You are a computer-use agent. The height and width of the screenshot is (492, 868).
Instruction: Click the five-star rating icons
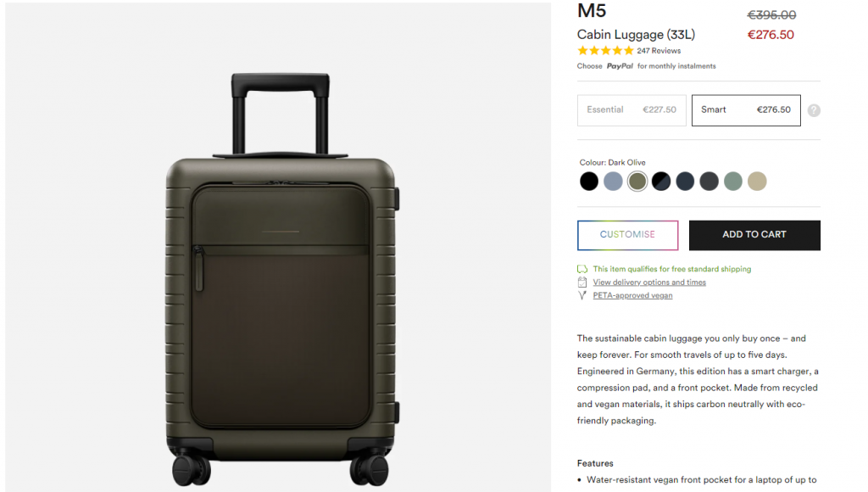pos(605,50)
